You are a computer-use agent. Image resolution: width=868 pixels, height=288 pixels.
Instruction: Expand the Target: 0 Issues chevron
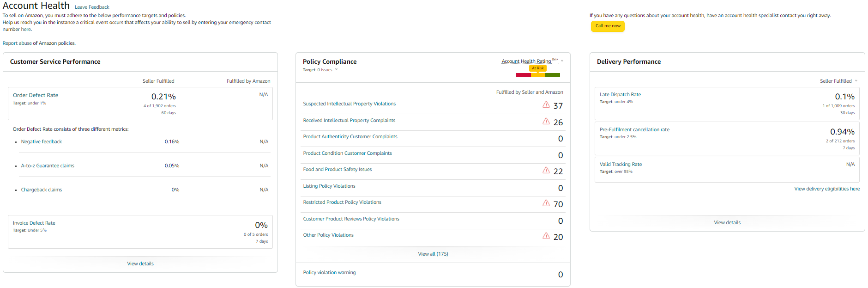336,70
